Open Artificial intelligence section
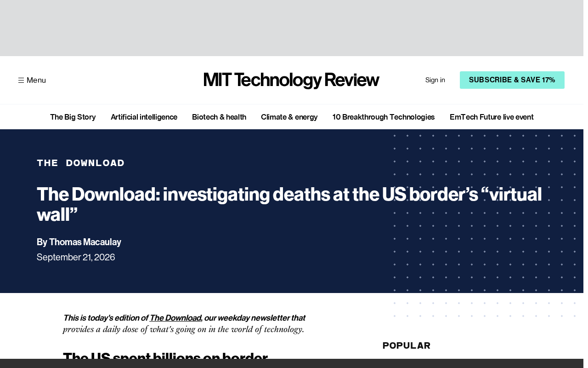This screenshot has width=588, height=368. click(x=144, y=117)
